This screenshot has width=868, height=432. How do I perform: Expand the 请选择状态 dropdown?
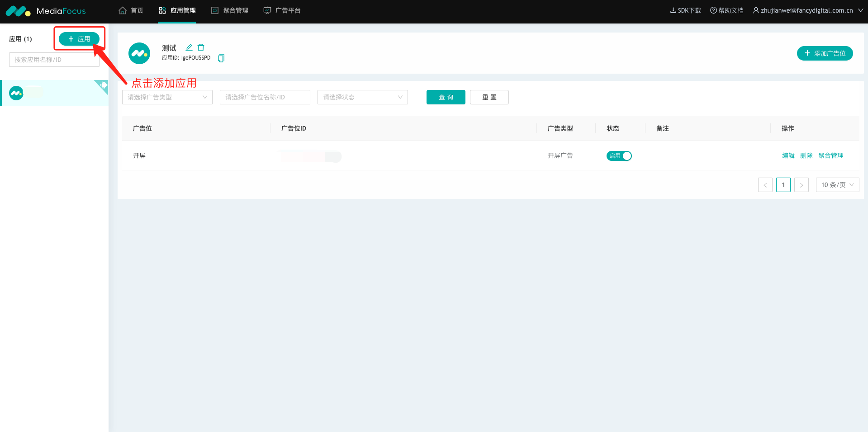[362, 97]
